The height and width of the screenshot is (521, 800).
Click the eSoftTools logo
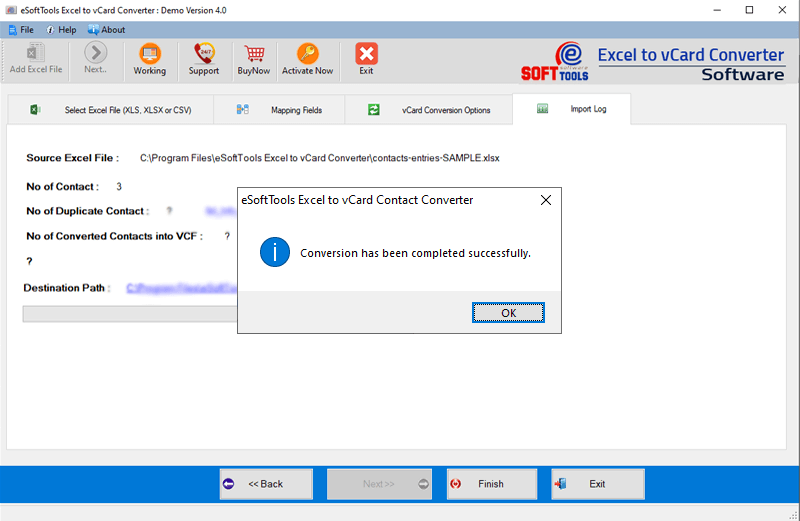coord(555,62)
